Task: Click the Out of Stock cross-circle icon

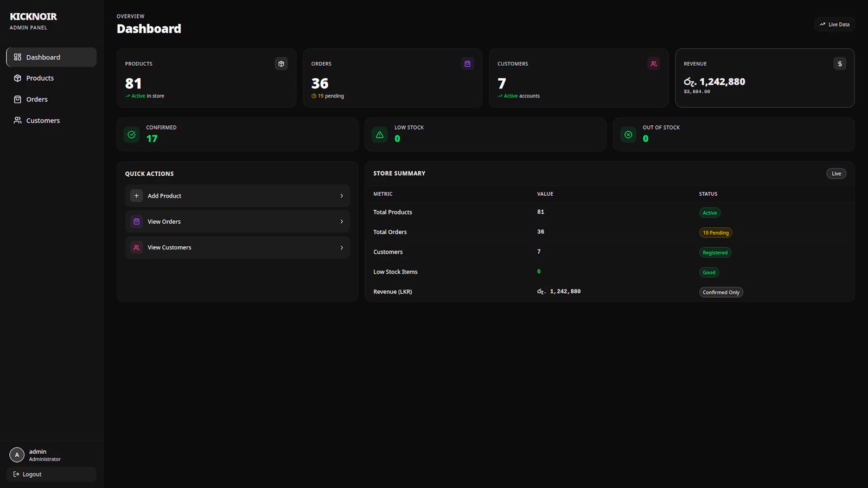Action: point(628,134)
